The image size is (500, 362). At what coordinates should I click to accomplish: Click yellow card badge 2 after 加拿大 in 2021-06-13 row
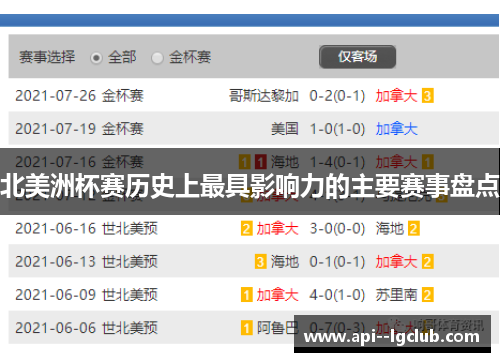tap(428, 262)
